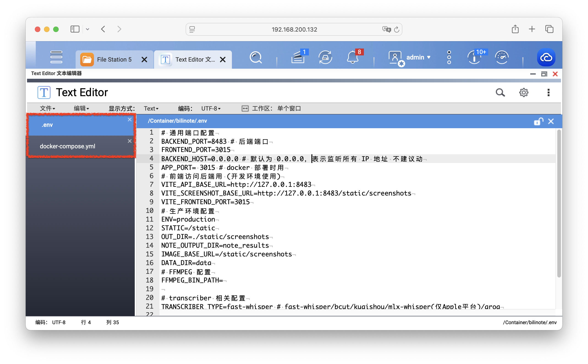The image size is (588, 364).
Task: Open Text Editor's three-dot options menu
Action: (549, 92)
